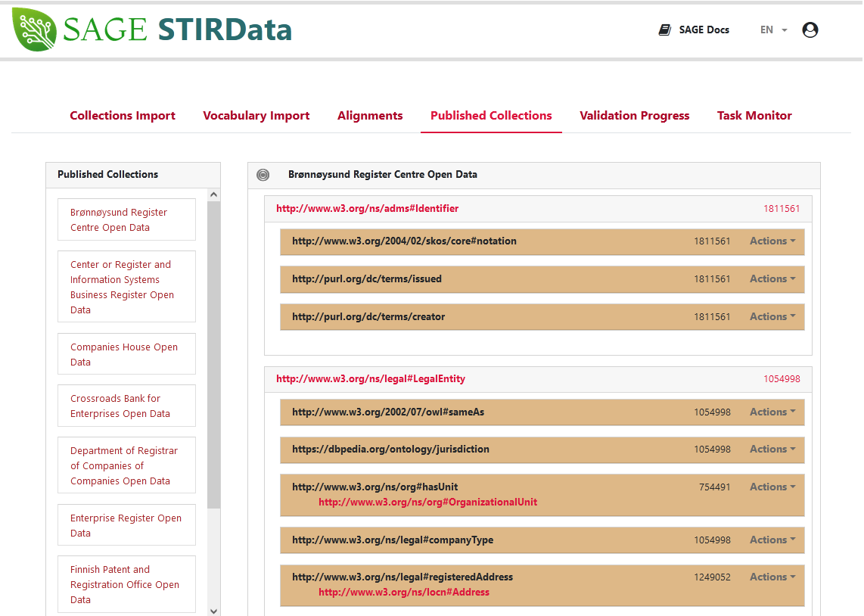Click the owl#sameAs property text

[388, 412]
